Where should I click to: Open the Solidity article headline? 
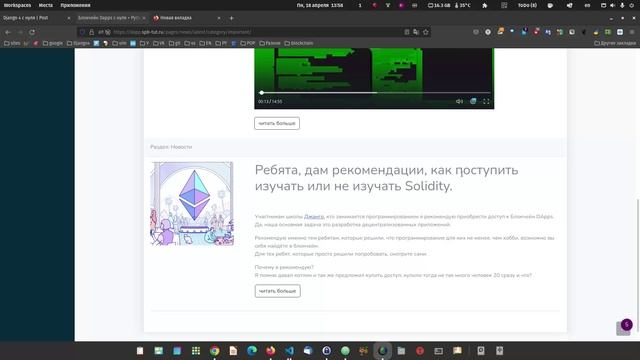386,178
